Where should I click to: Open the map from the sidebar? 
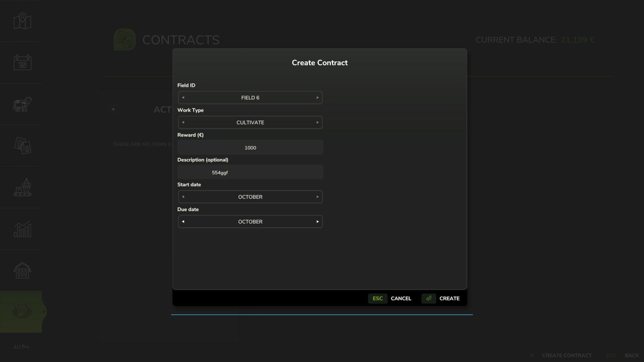click(22, 21)
